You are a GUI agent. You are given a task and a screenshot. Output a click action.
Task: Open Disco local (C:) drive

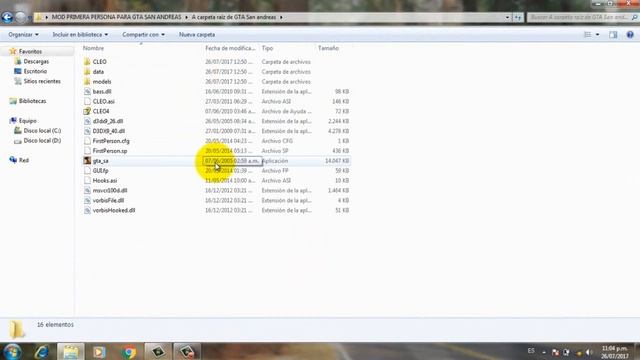click(x=42, y=131)
